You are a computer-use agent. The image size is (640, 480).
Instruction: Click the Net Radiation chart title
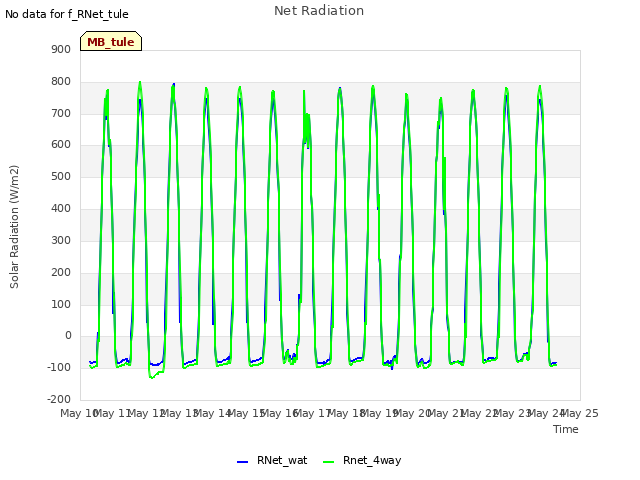pos(319,11)
